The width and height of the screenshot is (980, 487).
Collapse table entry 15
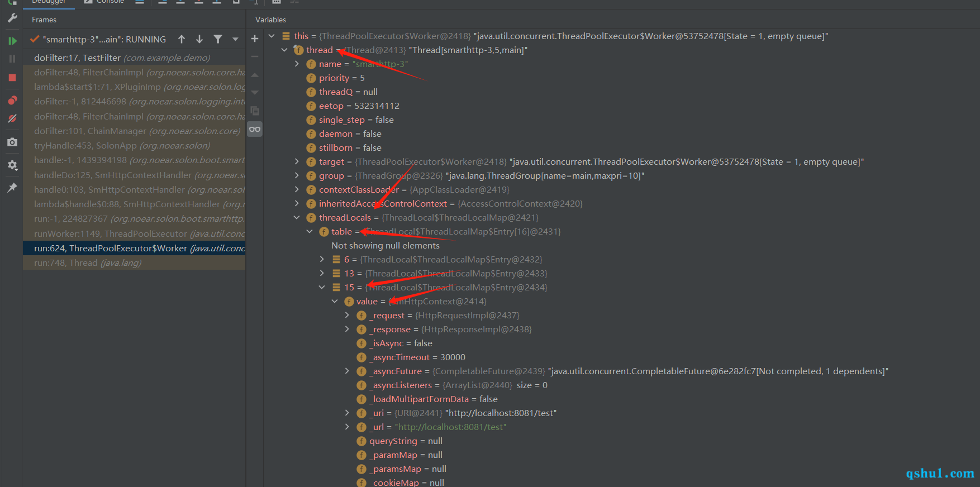coord(322,287)
